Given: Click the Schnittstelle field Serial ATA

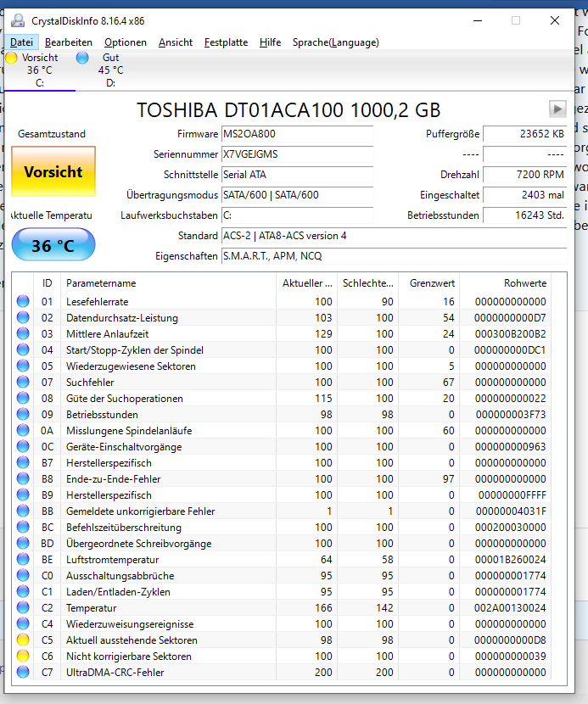Looking at the screenshot, I should coord(297,175).
